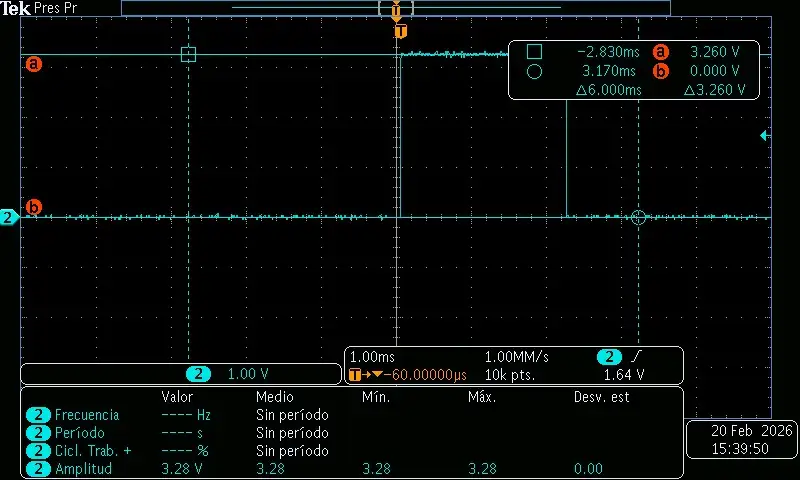Click the channel 2 badge beside Período
The image size is (800, 480).
pos(38,433)
